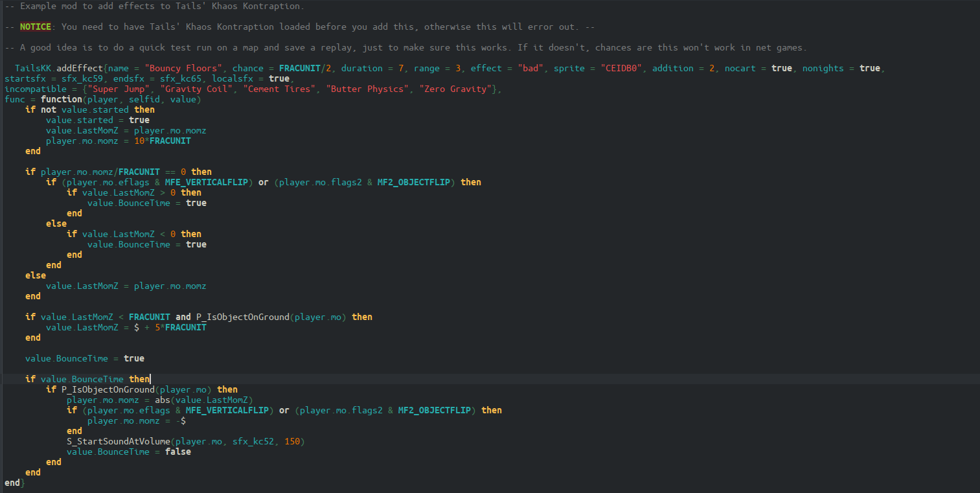Click the 10*FRACUNIT assignment line

[118, 141]
